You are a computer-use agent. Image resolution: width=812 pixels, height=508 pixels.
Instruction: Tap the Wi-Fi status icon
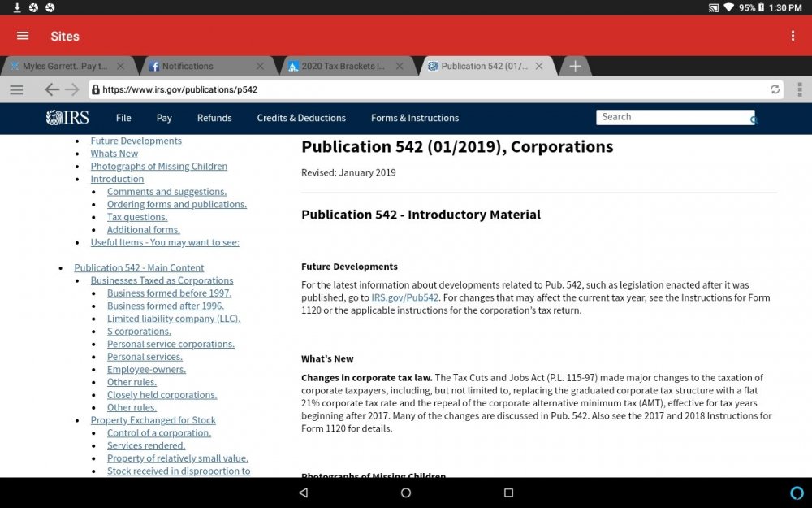coord(728,7)
